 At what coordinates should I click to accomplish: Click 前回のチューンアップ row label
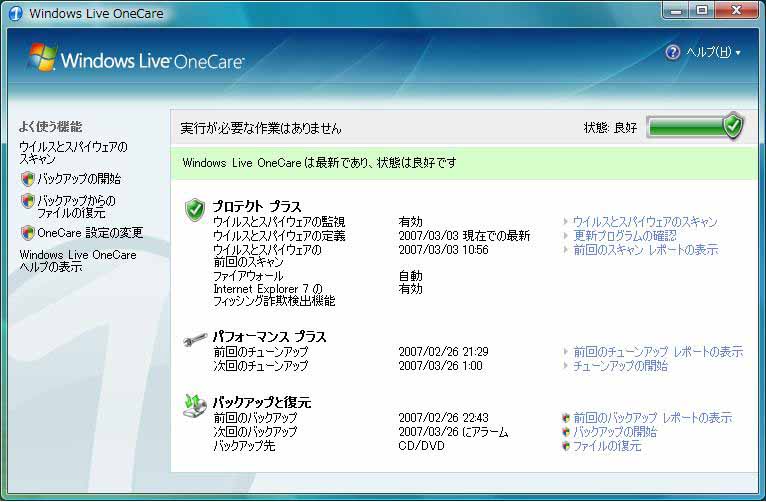(261, 352)
